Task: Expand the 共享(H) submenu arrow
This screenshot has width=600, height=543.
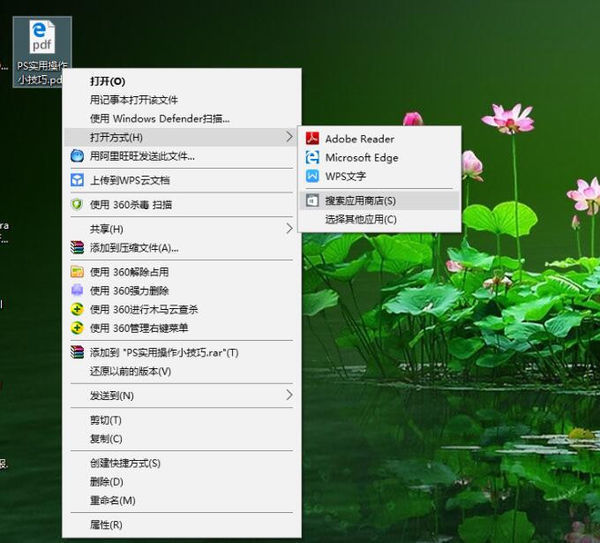Action: (289, 229)
